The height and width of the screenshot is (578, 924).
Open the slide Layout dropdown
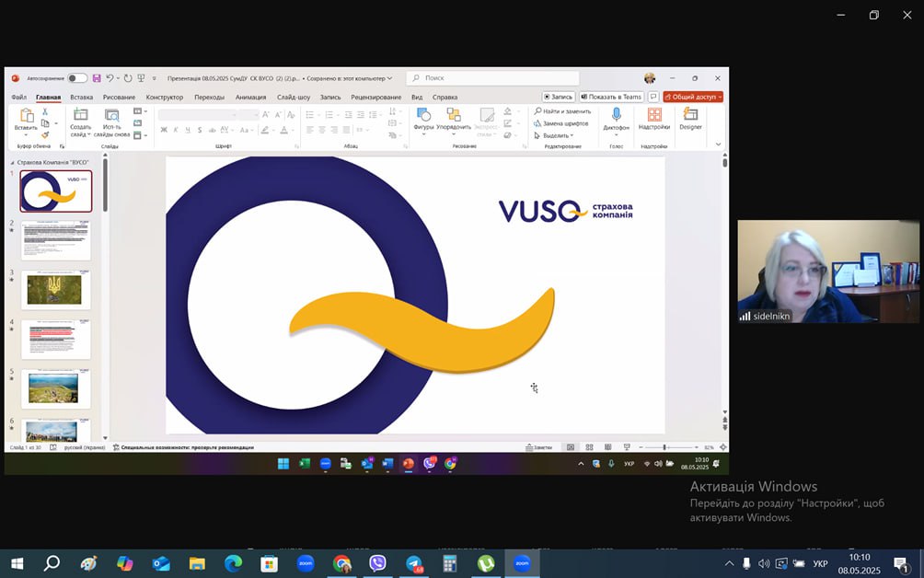click(140, 111)
